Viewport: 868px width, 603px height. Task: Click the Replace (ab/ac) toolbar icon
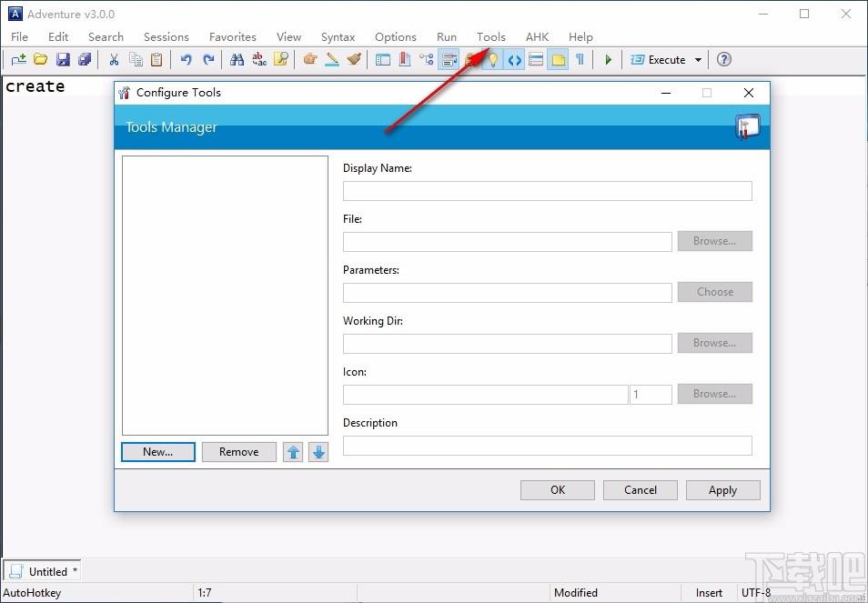coord(259,59)
